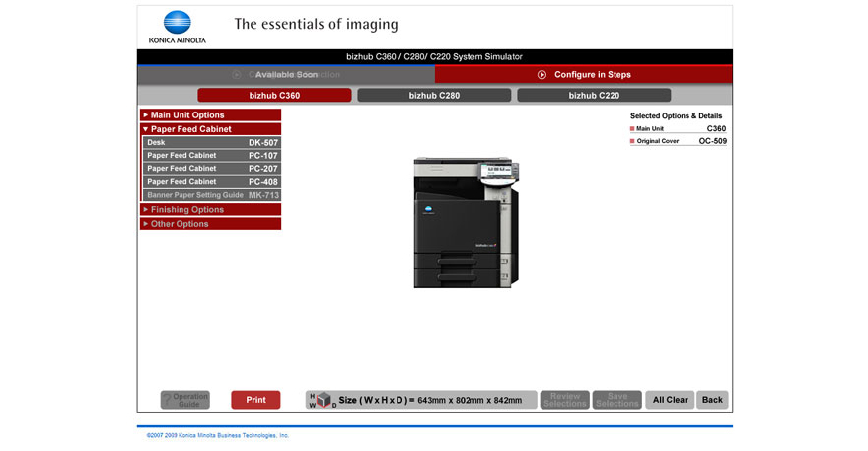Select the Desk DK-507 option
This screenshot has height=451, width=868.
[213, 142]
